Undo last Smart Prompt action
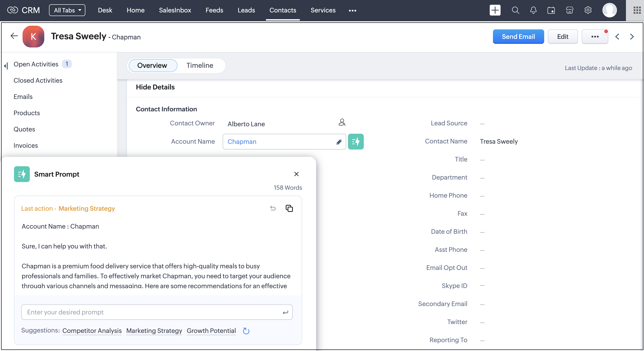This screenshot has height=351, width=644. [x=273, y=208]
